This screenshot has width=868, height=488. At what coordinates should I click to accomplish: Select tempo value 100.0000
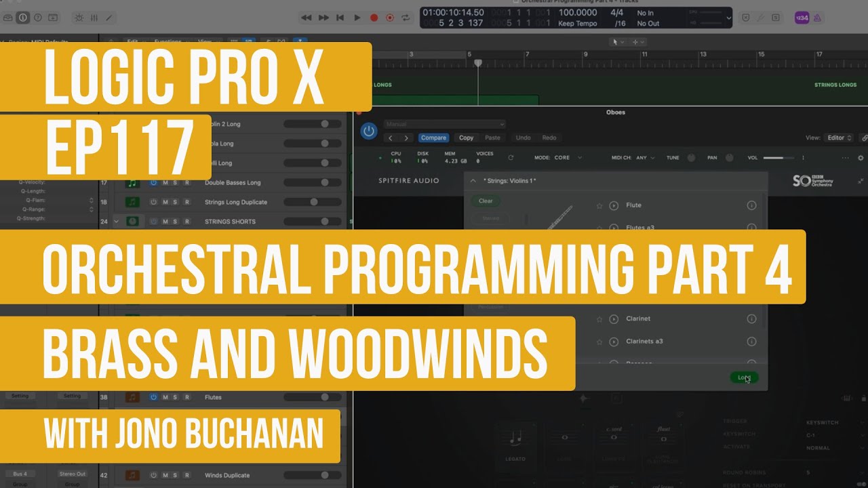click(x=578, y=12)
